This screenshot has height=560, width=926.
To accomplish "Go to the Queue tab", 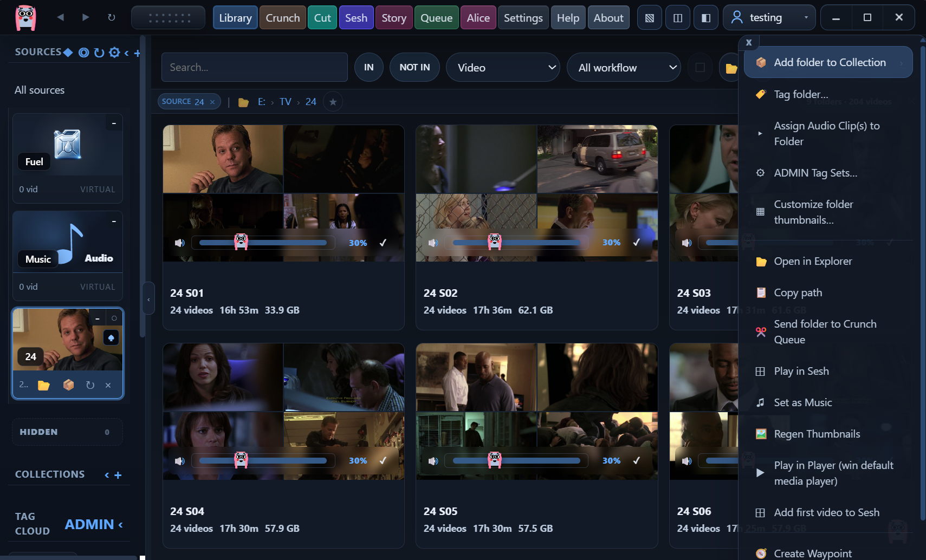I will [436, 18].
